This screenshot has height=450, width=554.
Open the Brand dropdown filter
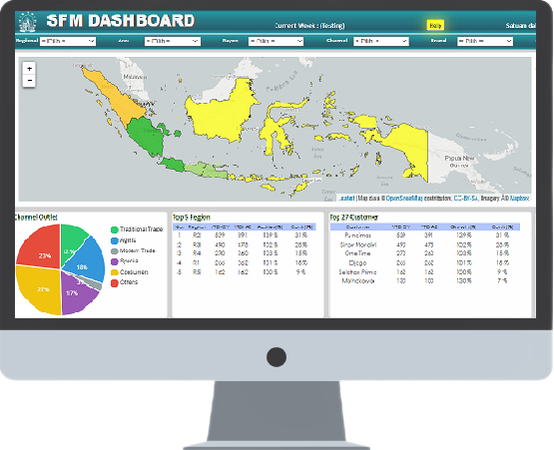[x=485, y=41]
